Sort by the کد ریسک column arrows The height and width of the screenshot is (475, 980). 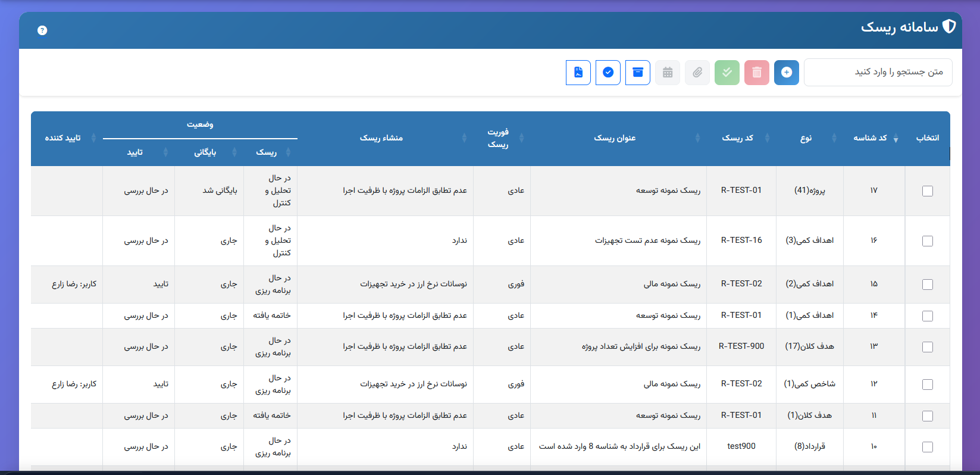pyautogui.click(x=767, y=138)
